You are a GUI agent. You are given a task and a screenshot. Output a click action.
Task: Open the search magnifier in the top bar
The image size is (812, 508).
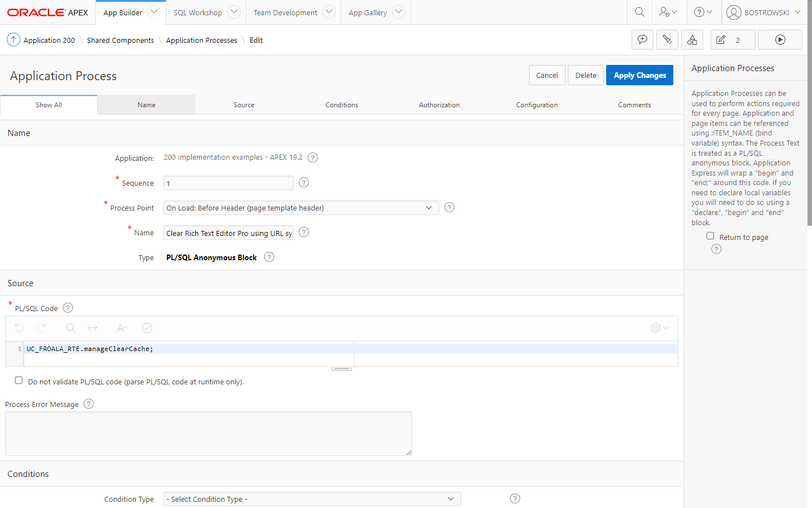tap(639, 12)
